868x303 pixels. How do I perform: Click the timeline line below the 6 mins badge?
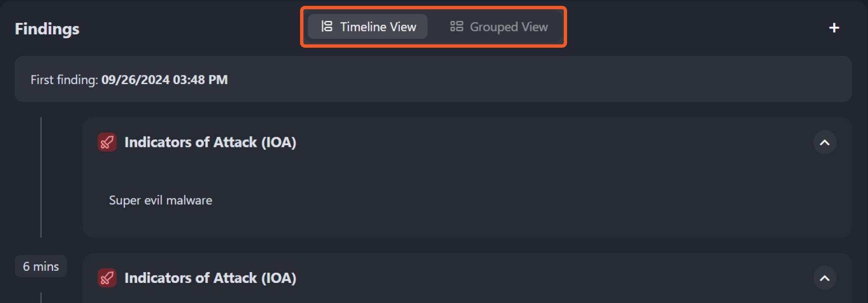pos(41,297)
